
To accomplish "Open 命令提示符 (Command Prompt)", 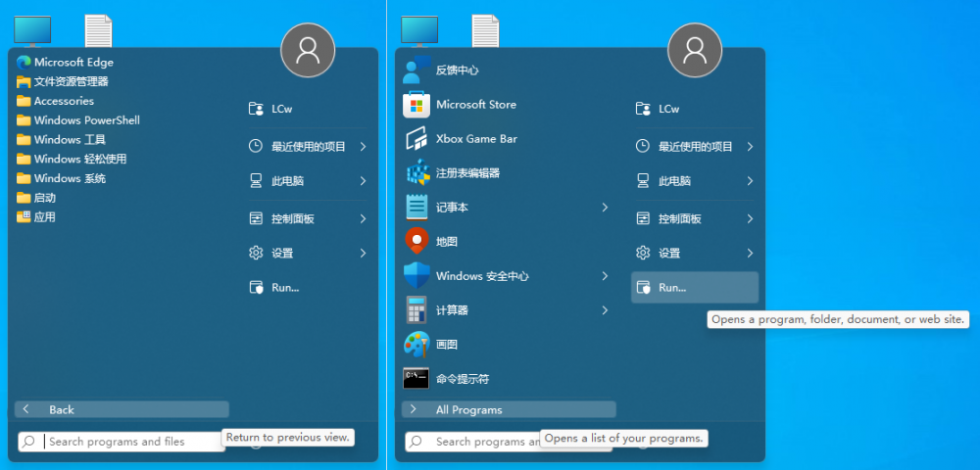I will click(x=509, y=379).
